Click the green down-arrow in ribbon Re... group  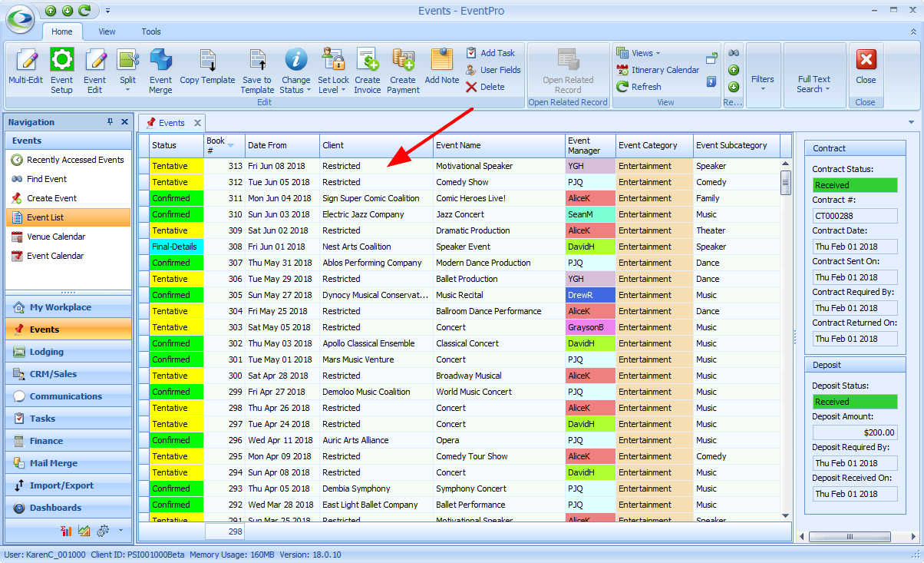tap(734, 87)
